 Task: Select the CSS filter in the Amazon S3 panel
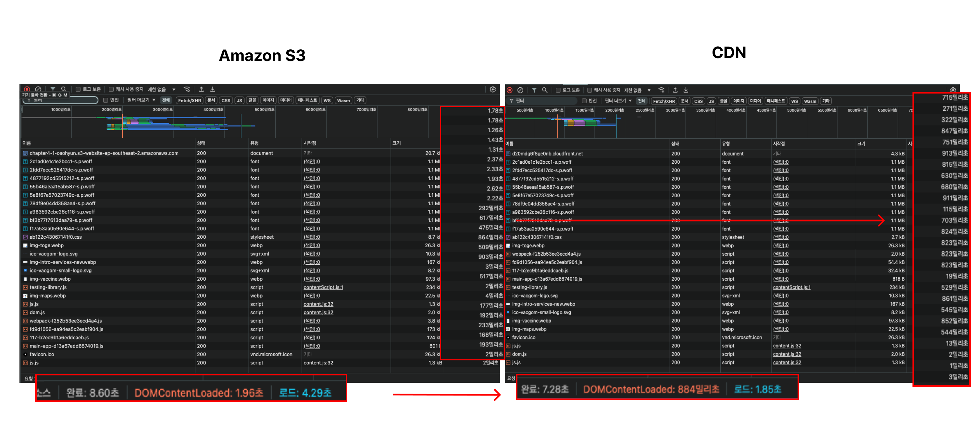click(226, 100)
